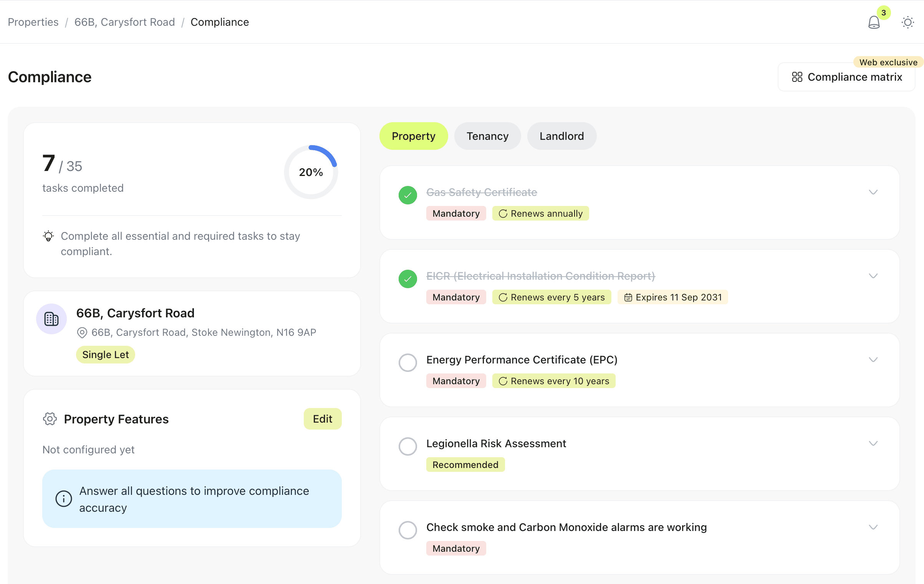
Task: Mark smoke and Carbon Monoxide alarms check complete
Action: click(x=408, y=530)
